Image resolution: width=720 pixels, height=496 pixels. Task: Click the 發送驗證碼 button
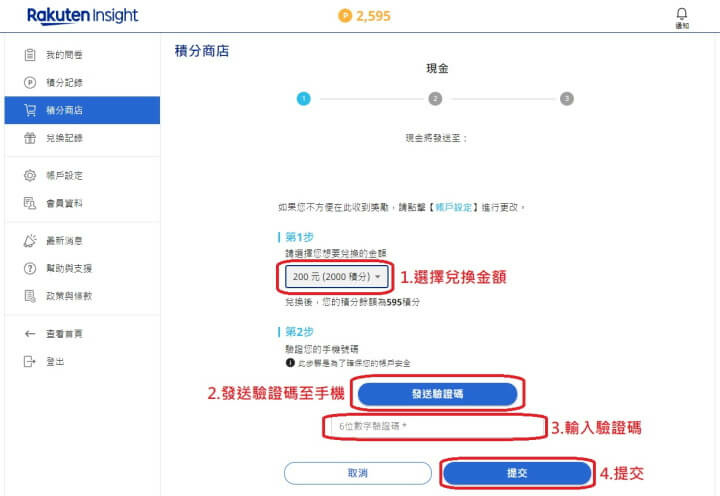pyautogui.click(x=437, y=394)
